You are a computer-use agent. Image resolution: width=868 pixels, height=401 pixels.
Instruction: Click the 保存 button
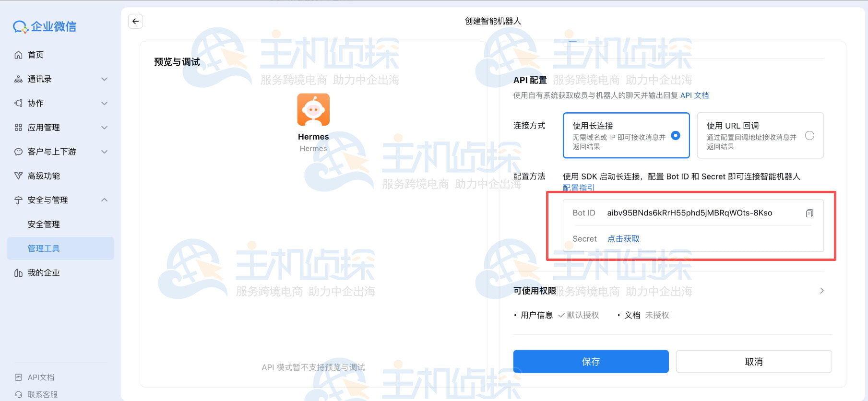pos(591,362)
